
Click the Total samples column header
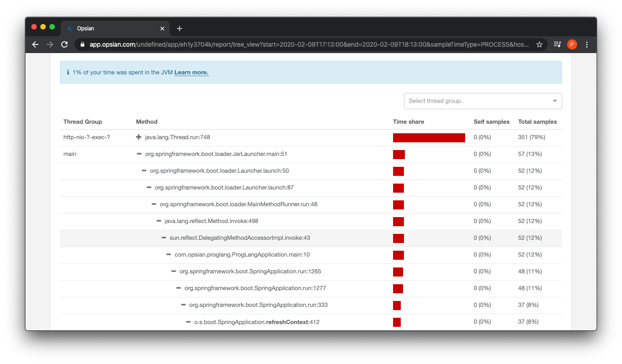coord(537,121)
